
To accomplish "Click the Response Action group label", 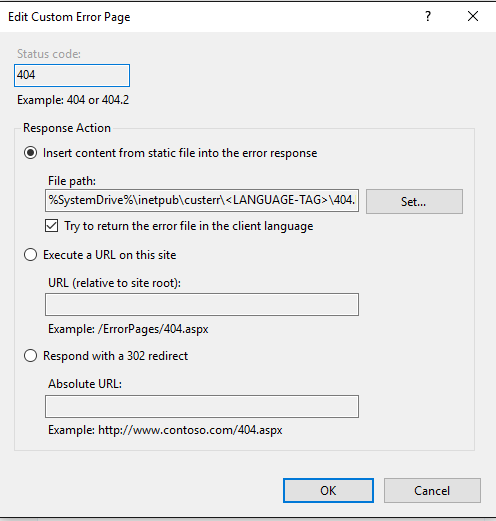I will (67, 128).
